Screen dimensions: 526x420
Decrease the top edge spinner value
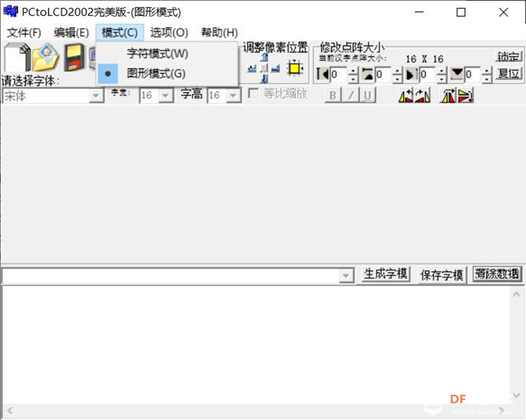point(398,79)
